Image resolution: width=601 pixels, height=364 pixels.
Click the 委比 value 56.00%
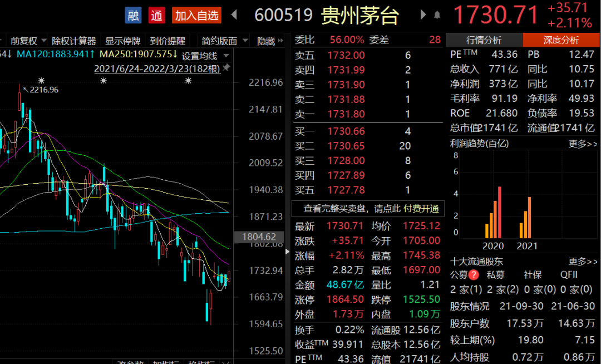[347, 40]
